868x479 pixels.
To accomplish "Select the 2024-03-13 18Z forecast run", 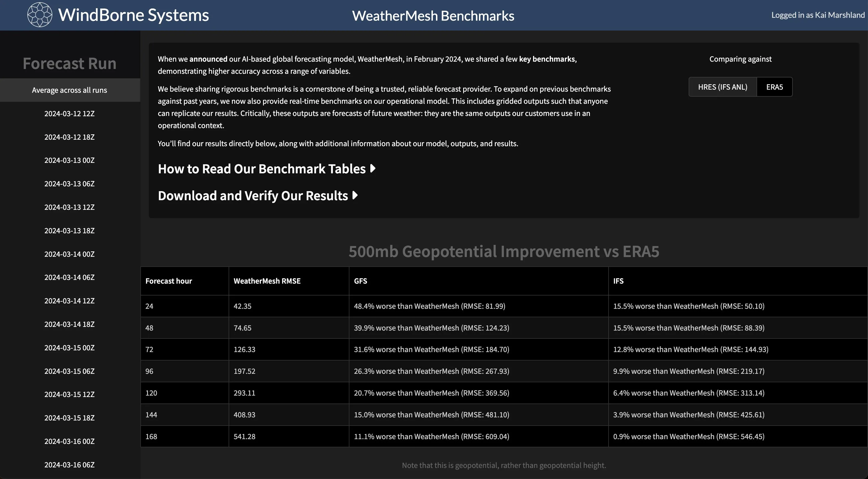I will click(69, 230).
